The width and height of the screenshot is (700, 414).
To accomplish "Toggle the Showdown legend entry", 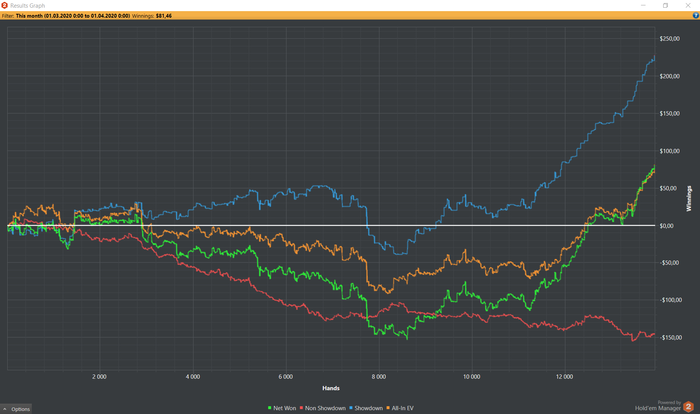I will tap(366, 408).
